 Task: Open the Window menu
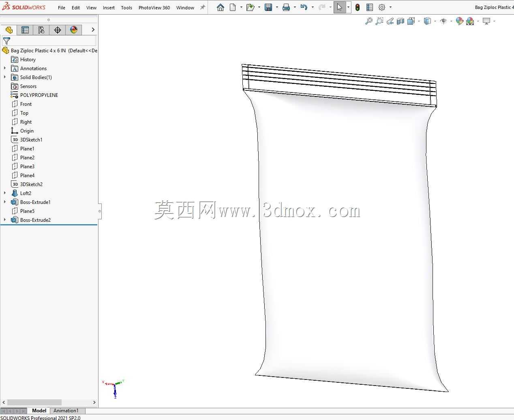click(185, 8)
